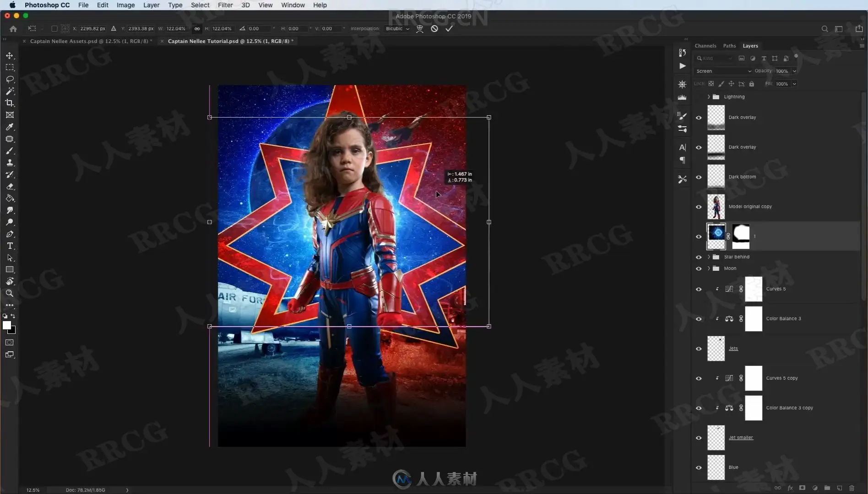Hide the Dark bottom layer
The image size is (868, 494).
699,177
